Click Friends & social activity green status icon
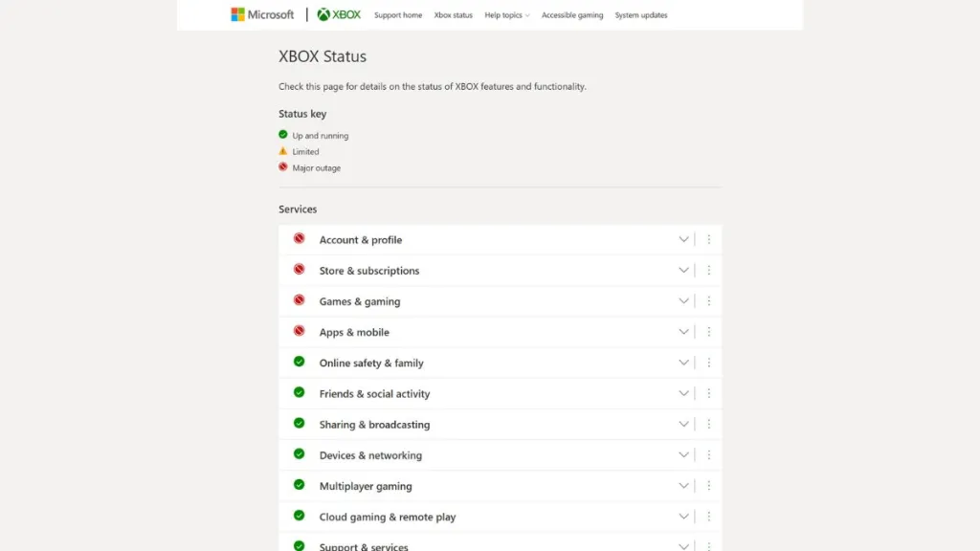 pos(300,392)
